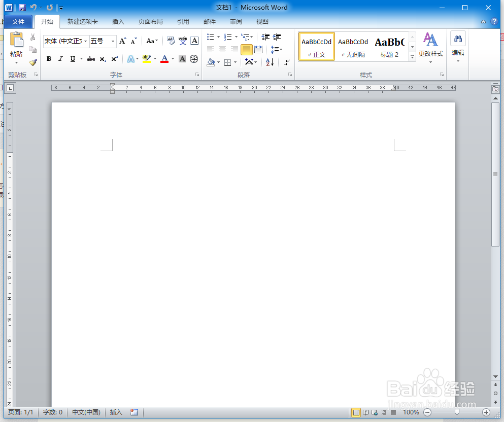Toggle show/hide paragraph marks
Screen dimensions: 504x422
287,62
